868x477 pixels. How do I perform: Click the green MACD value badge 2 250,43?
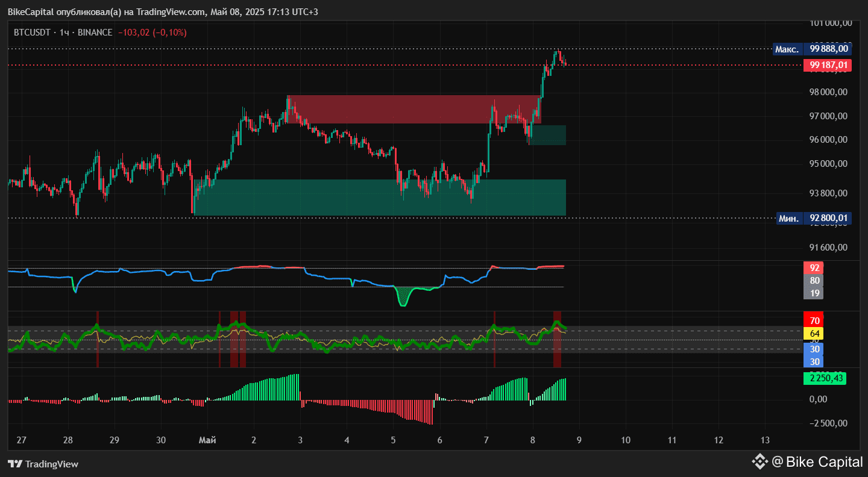click(826, 378)
